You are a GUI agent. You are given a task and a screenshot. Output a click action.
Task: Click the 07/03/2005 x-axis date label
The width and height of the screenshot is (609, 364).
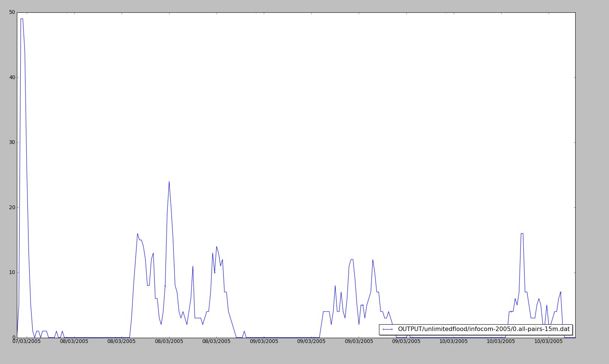tap(26, 342)
